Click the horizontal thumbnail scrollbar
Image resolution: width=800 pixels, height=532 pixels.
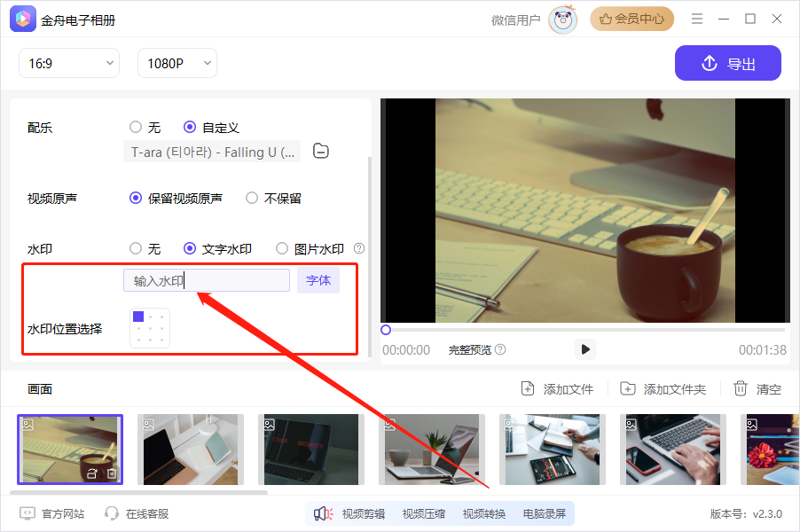click(x=138, y=493)
